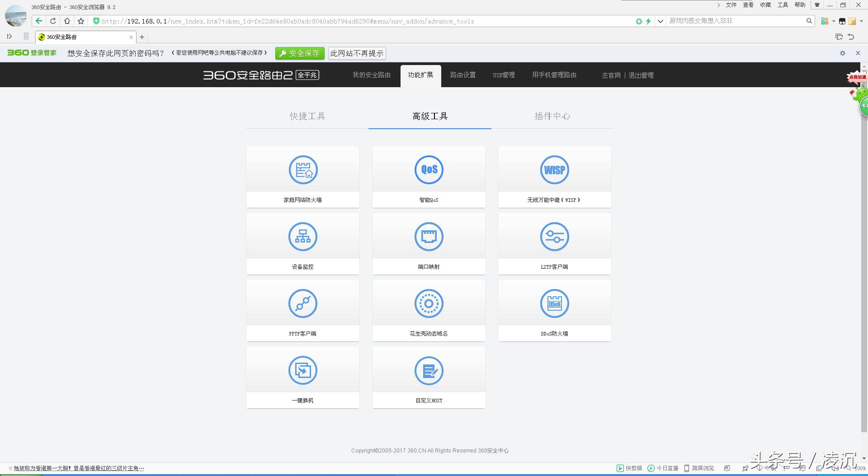868x476 pixels.
Task: Expand the address bar history dropdown arrow
Action: point(660,21)
